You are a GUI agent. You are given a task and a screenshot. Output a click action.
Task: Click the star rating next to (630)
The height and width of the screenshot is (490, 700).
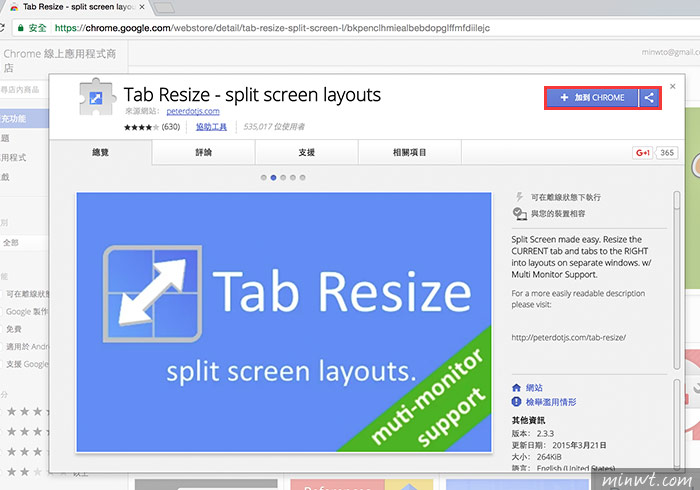coord(141,127)
